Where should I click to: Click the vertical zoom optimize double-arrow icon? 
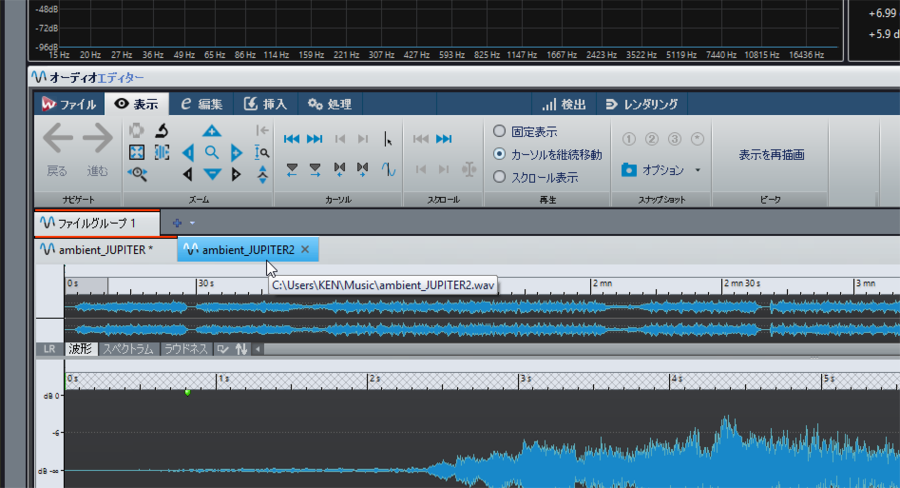click(x=262, y=175)
